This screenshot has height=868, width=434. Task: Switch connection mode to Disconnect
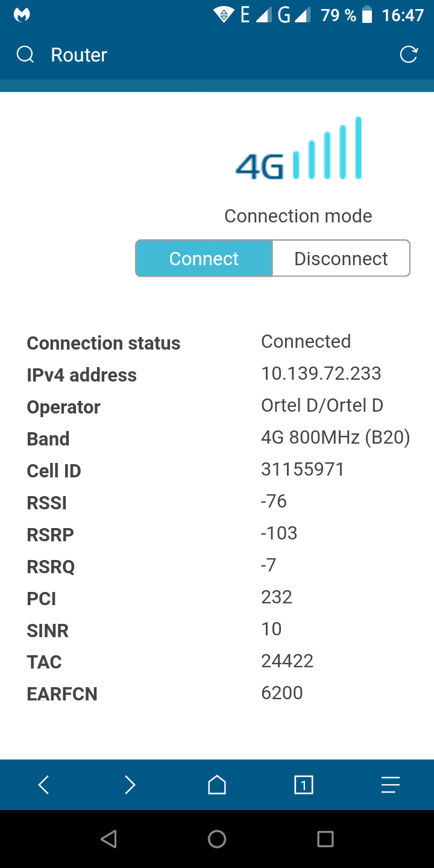point(341,259)
